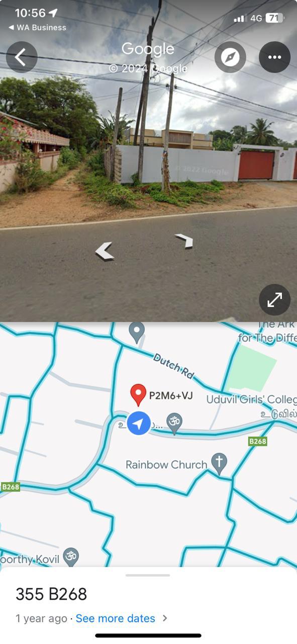Tap the bottom sheet drag handle
The image size is (297, 644).
coord(148,575)
